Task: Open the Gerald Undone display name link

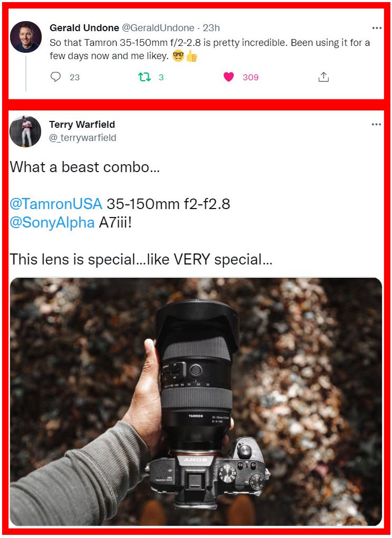Action: [x=84, y=28]
